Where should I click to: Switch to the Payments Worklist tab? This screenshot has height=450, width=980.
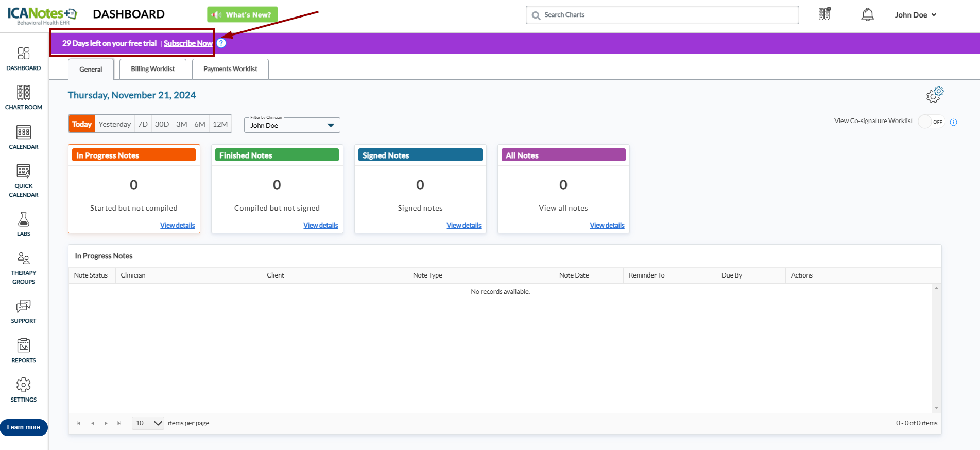(230, 69)
